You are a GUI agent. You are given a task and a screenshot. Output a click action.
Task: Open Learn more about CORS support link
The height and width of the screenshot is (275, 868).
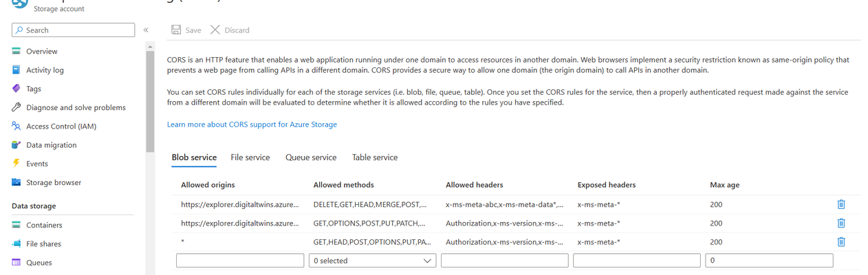252,124
